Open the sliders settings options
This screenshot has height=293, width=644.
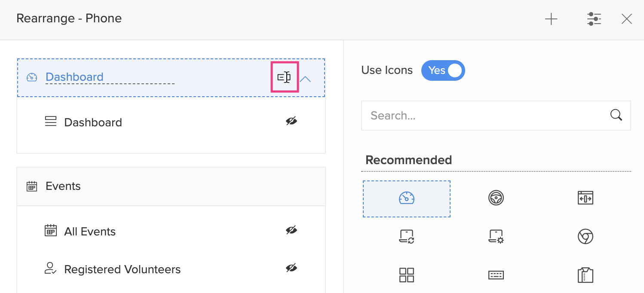[594, 19]
